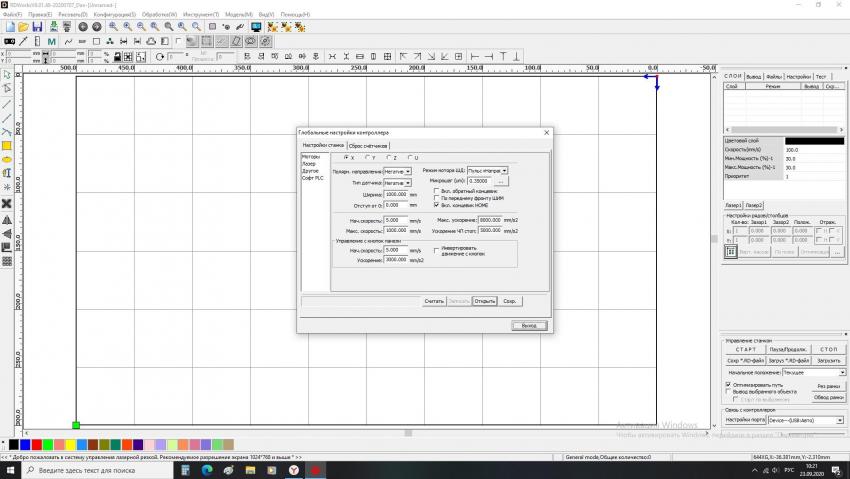Pick the red color swatch in palette
The image size is (850, 479).
pos(36,444)
